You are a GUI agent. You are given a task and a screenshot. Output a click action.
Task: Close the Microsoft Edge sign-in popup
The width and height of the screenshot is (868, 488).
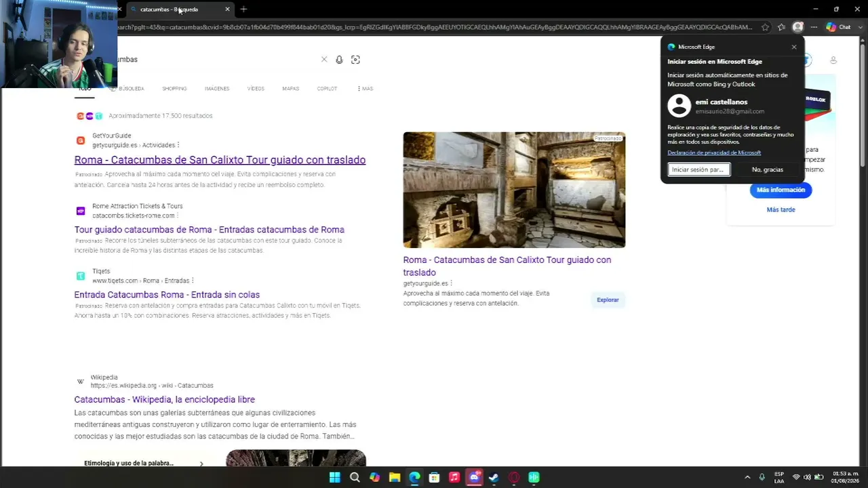click(794, 47)
